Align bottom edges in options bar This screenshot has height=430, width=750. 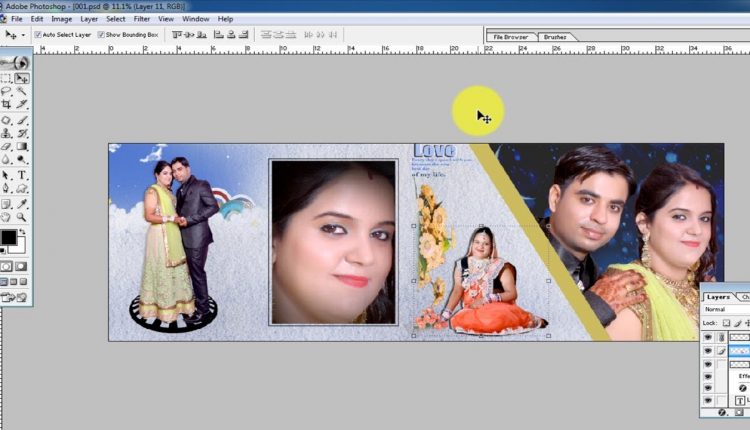click(x=202, y=34)
